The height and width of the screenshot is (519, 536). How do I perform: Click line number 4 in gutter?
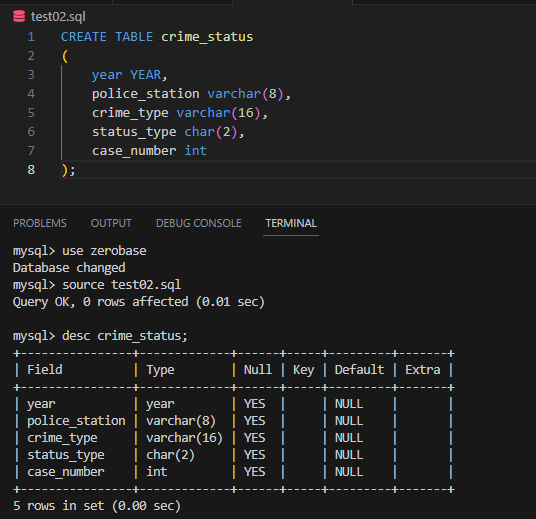pyautogui.click(x=31, y=94)
